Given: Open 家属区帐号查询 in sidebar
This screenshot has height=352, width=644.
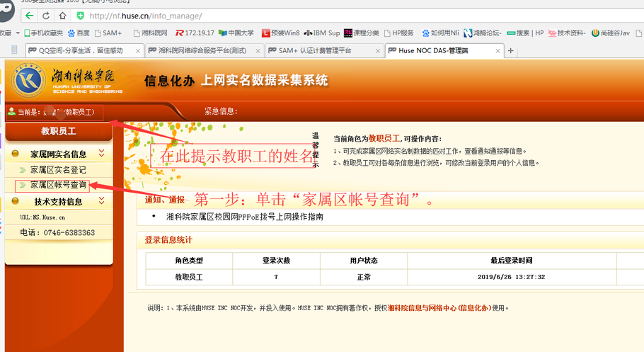Looking at the screenshot, I should point(58,185).
